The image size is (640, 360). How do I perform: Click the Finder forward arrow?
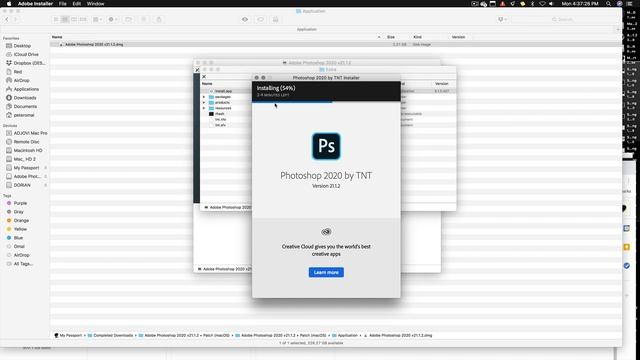click(16, 19)
